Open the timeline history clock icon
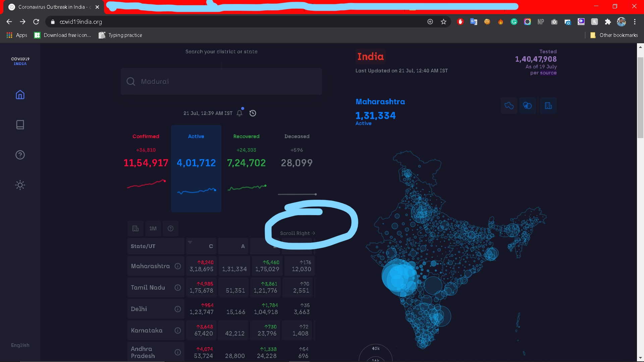 253,113
